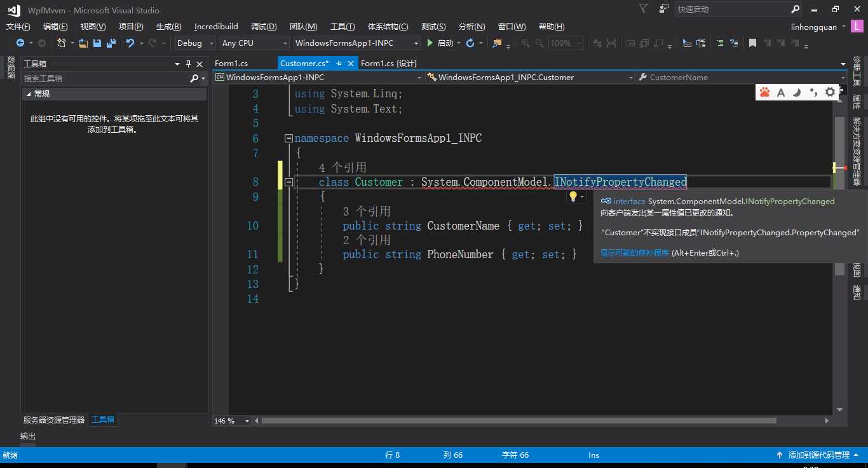Pin the Toolbox panel with auto-hide pin
This screenshot has width=868, height=468.
coord(188,64)
